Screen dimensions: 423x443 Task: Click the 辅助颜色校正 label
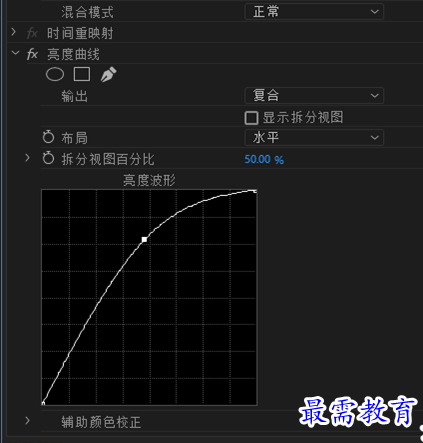[x=101, y=422]
